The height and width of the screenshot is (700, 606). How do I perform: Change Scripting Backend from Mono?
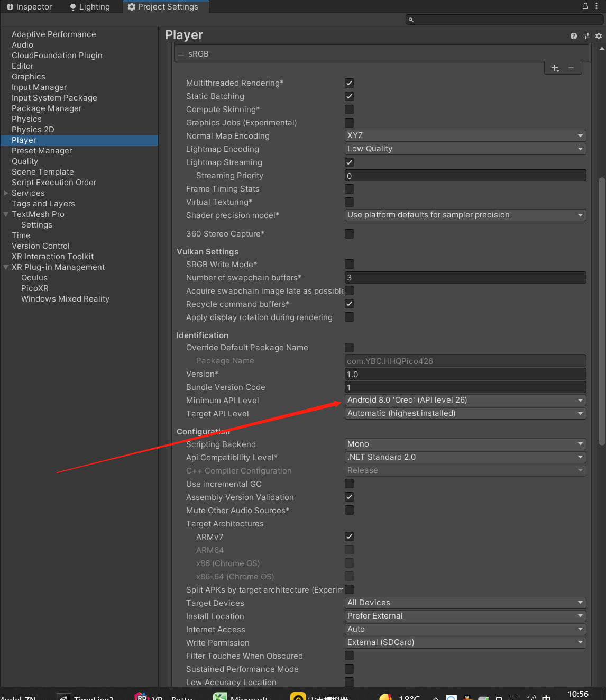click(x=465, y=444)
